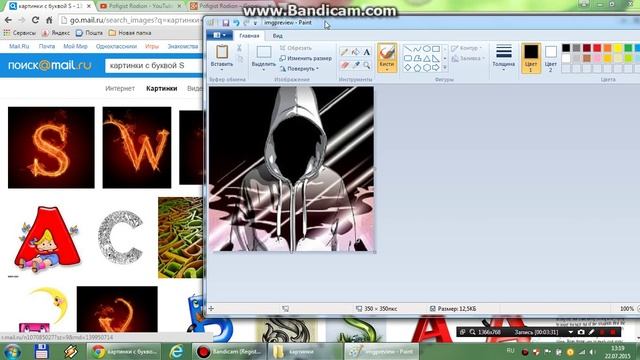Open the Одноклассники link

116,46
